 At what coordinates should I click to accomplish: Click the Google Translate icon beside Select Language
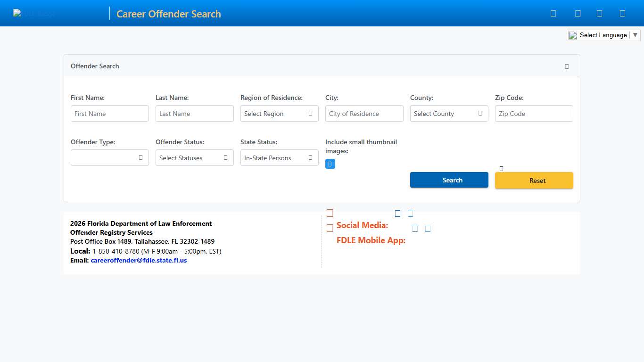pyautogui.click(x=573, y=35)
